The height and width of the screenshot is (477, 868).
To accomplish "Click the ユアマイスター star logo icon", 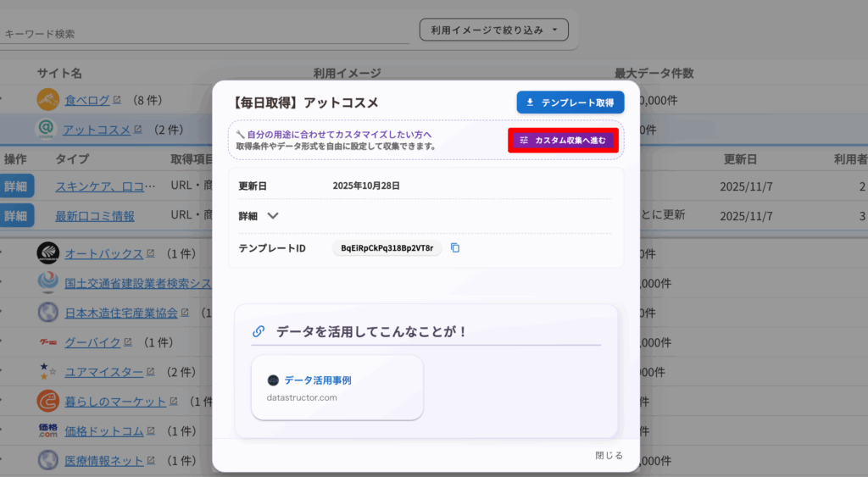I will click(x=48, y=371).
